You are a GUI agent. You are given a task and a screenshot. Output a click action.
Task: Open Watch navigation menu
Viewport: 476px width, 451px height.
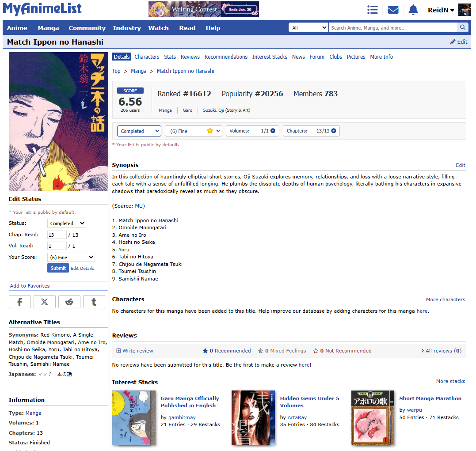point(159,28)
